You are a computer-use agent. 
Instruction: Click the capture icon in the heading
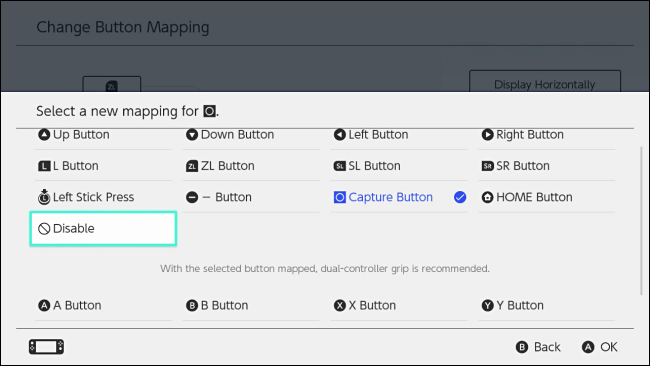click(209, 111)
